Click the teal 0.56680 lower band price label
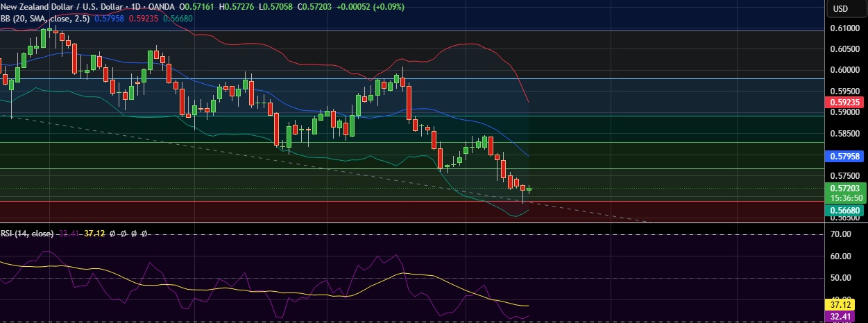The width and height of the screenshot is (868, 323). [x=845, y=210]
